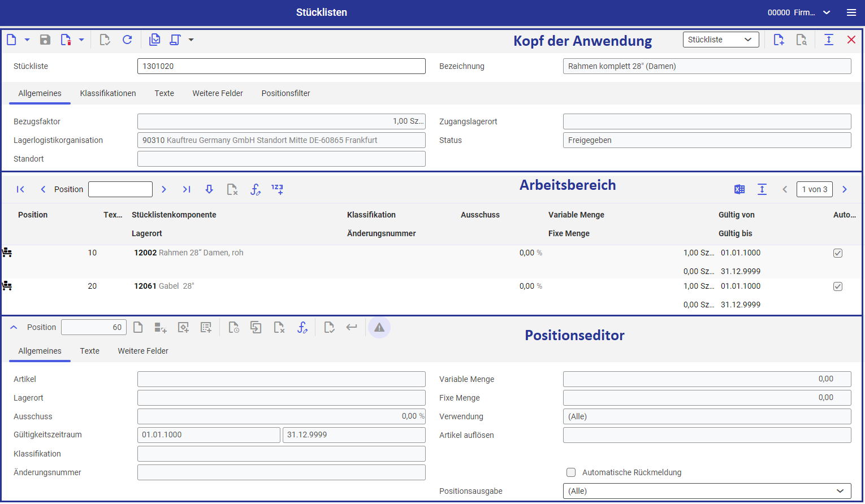The width and height of the screenshot is (865, 504).
Task: Click the formula icon in Positionseditor toolbar
Action: click(x=302, y=327)
